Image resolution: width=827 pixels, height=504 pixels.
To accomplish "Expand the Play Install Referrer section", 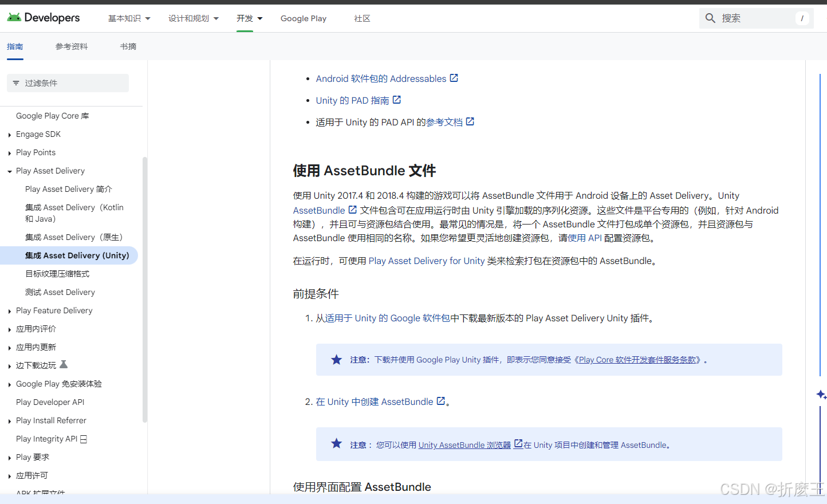I will coord(10,421).
